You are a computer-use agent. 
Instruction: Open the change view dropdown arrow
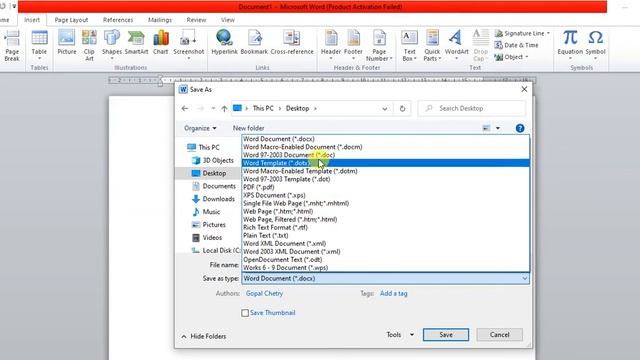tap(498, 128)
